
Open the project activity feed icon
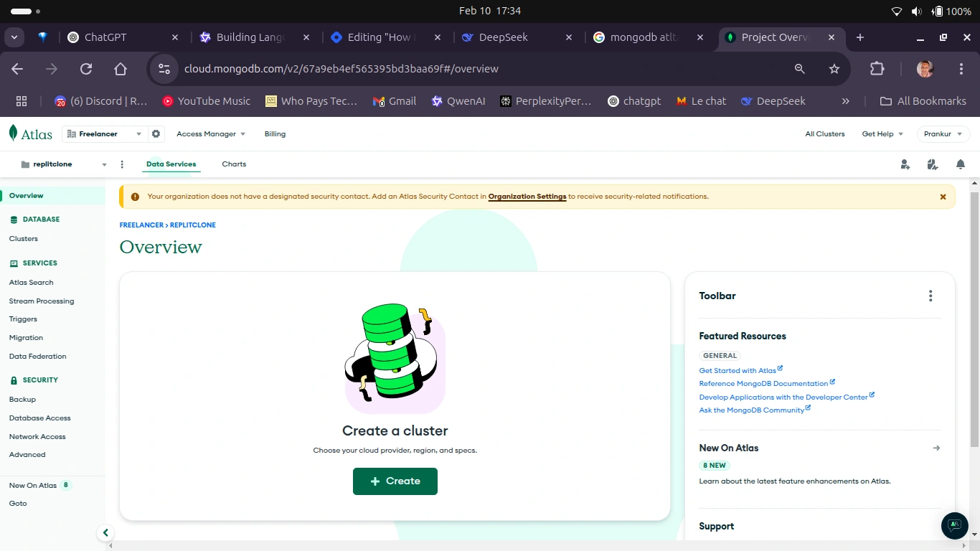tap(932, 164)
